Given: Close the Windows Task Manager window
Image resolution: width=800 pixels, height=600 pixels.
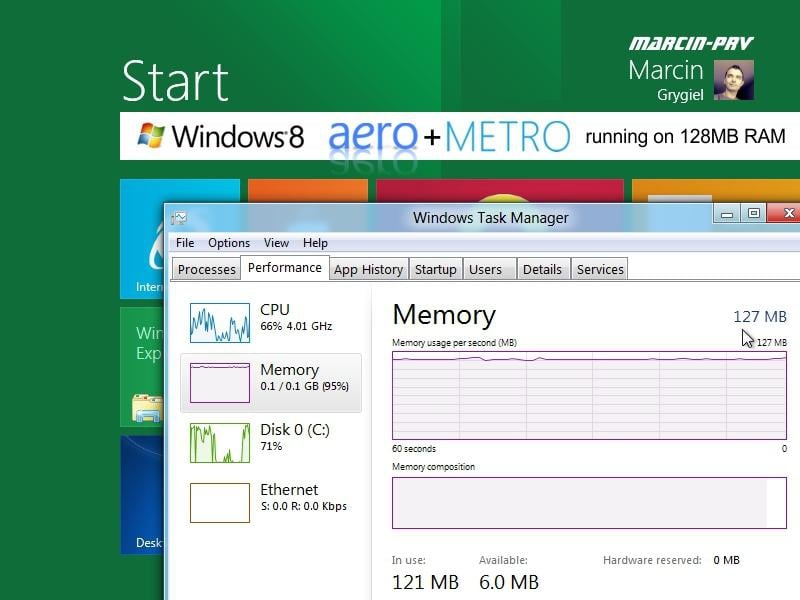Looking at the screenshot, I should click(x=786, y=213).
